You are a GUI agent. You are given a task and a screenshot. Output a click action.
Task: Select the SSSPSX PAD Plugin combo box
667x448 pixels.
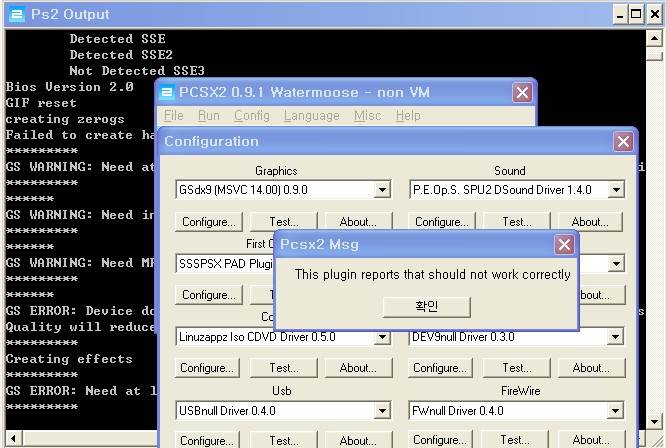pos(224,264)
